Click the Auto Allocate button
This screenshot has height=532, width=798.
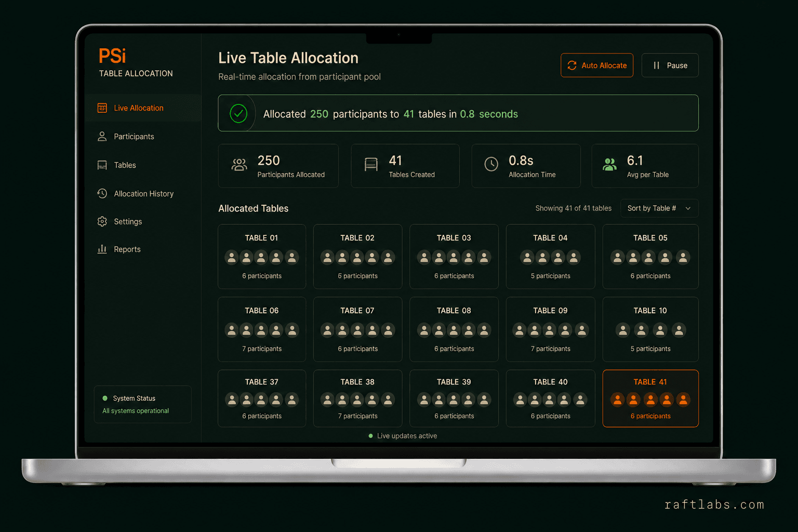coord(597,65)
